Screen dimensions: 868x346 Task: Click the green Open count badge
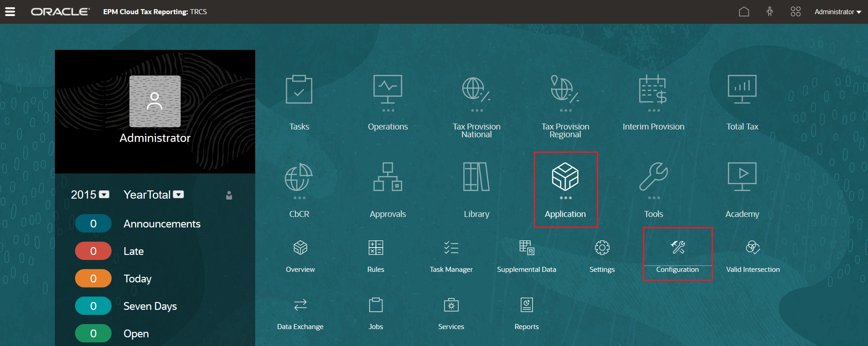(x=93, y=334)
